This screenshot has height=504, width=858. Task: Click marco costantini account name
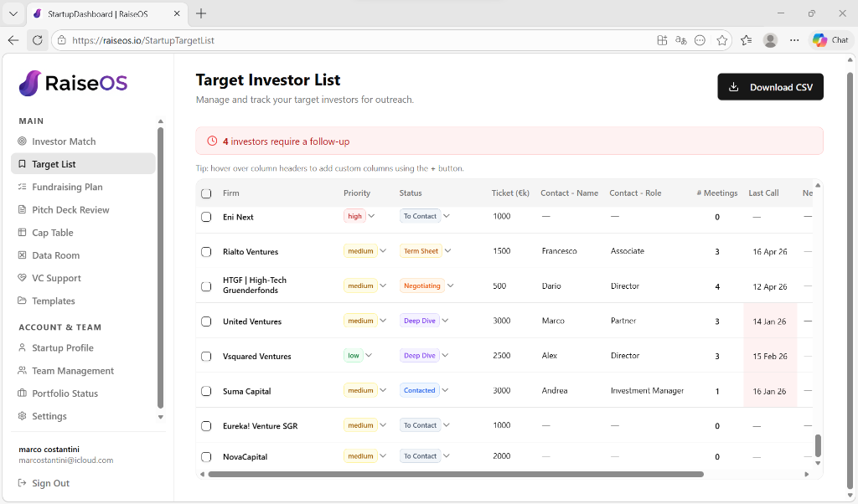pos(49,450)
